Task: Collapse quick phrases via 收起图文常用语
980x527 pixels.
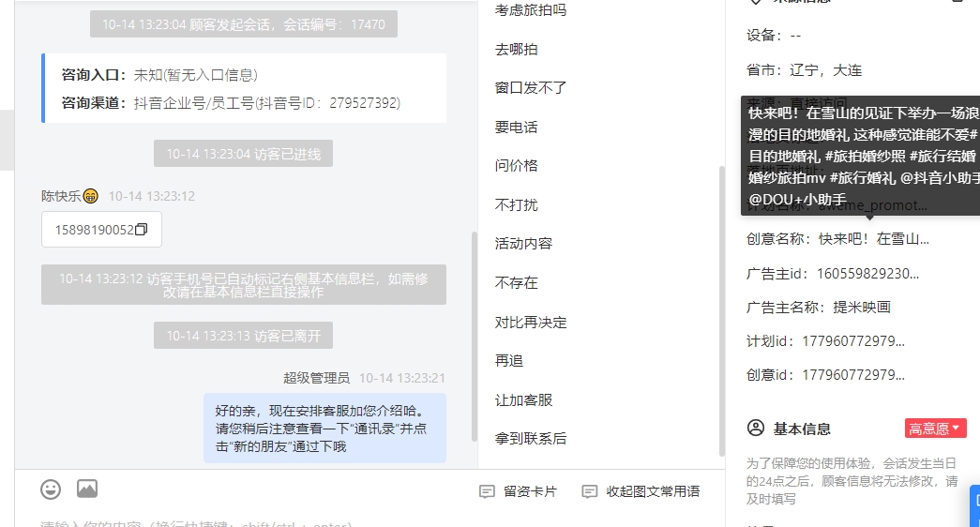Action: click(x=641, y=492)
